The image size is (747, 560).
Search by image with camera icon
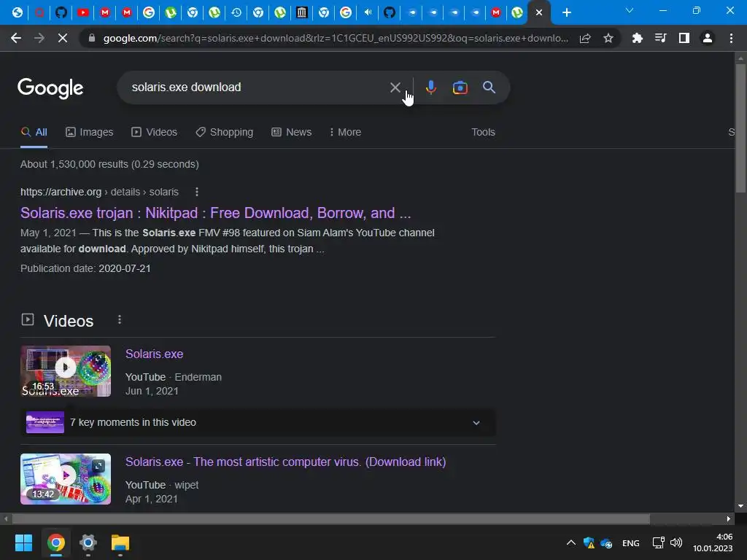(460, 87)
